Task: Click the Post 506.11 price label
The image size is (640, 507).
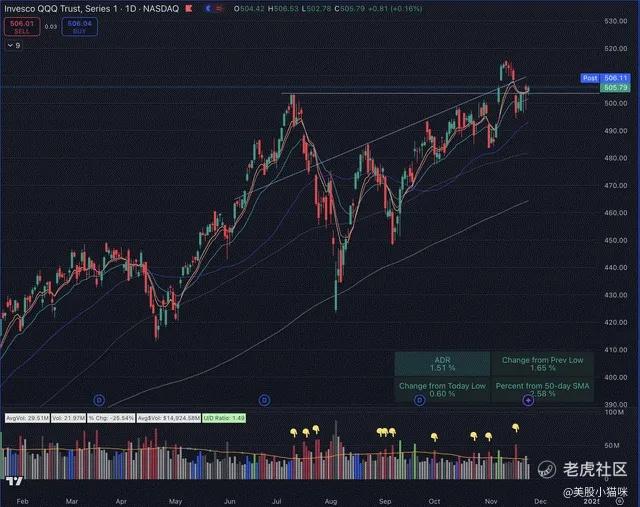Action: pyautogui.click(x=605, y=78)
